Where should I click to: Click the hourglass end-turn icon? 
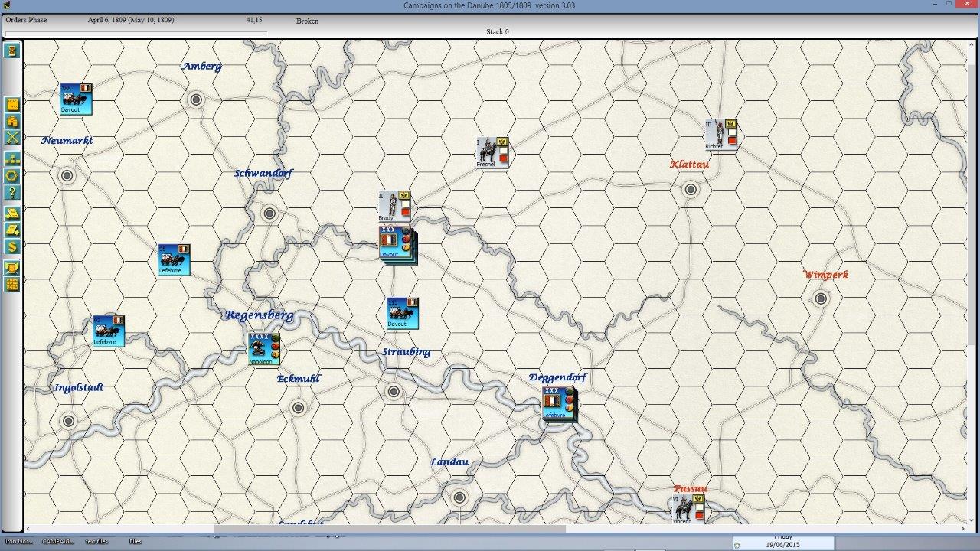pos(11,51)
